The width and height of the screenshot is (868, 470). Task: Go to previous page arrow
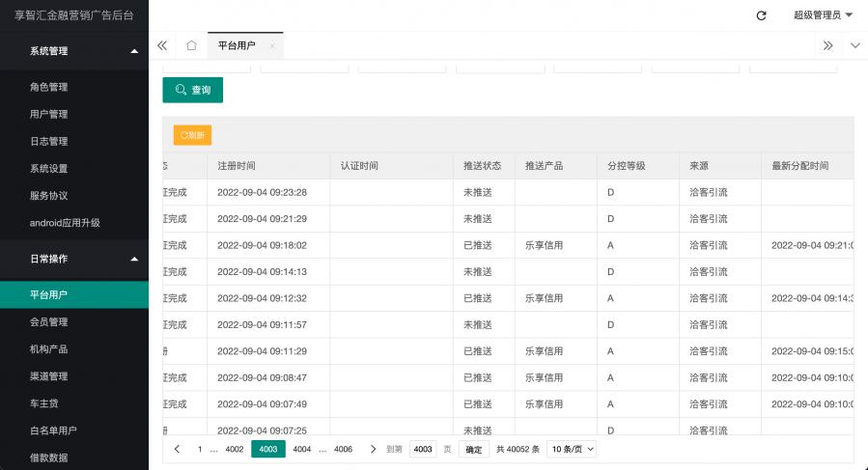point(177,449)
